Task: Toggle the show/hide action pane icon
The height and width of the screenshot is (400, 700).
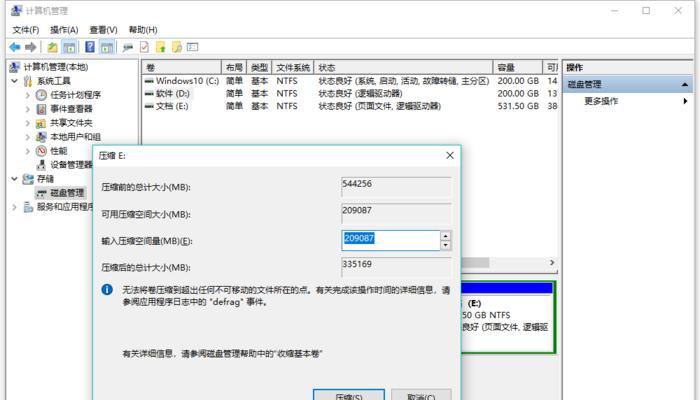Action: pyautogui.click(x=106, y=47)
